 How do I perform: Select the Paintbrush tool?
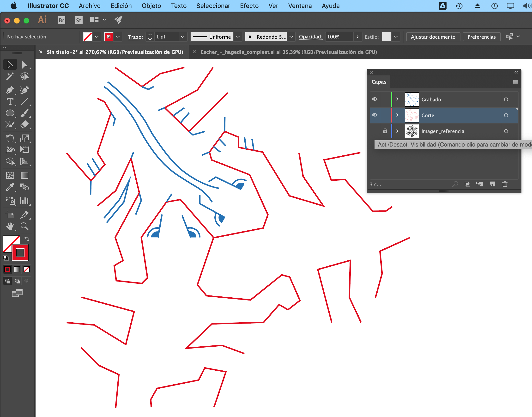[24, 113]
